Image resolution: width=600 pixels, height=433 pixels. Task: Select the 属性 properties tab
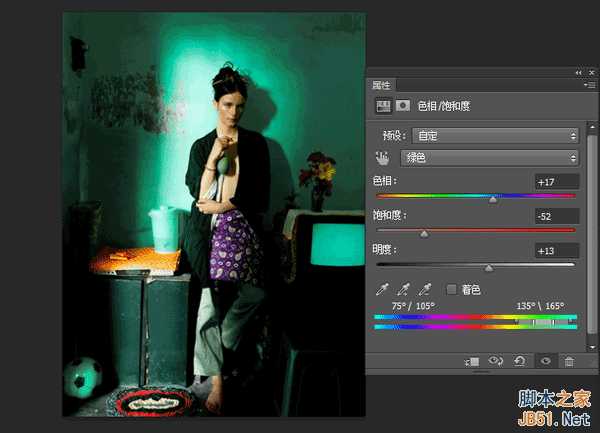tap(381, 86)
